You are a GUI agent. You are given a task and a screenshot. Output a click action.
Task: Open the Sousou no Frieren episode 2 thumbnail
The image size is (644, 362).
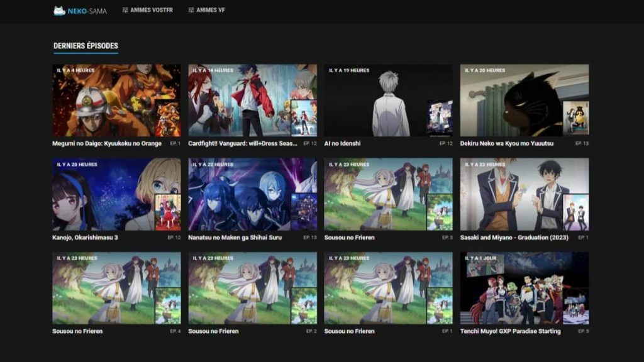click(252, 288)
